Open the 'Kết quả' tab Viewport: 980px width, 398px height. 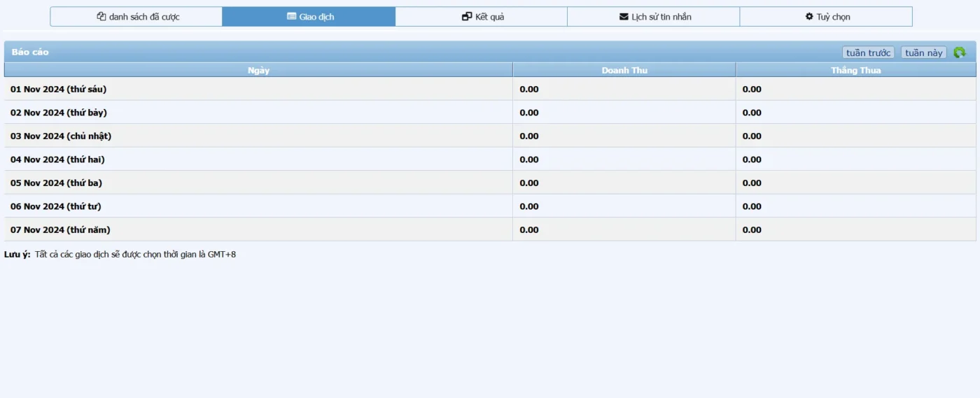pyautogui.click(x=482, y=17)
